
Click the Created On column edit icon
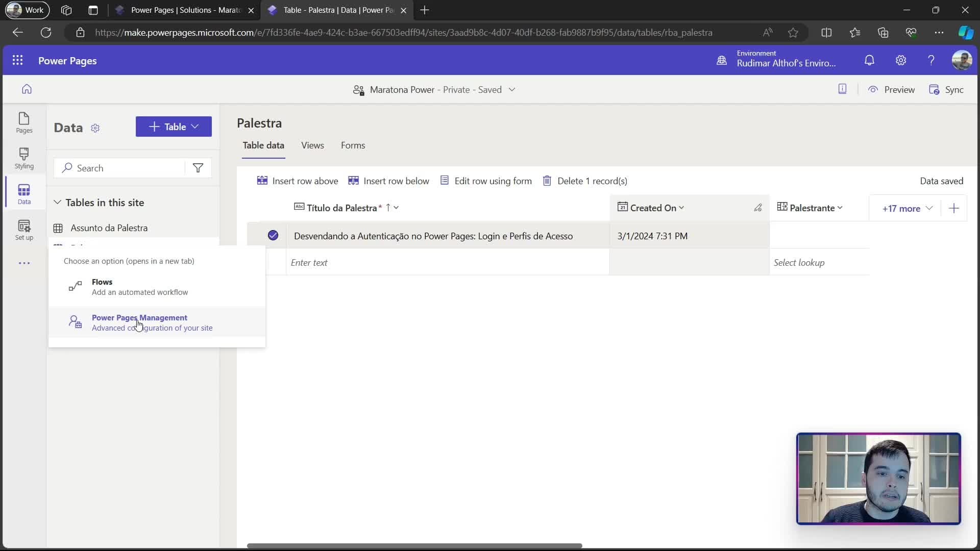(x=758, y=208)
